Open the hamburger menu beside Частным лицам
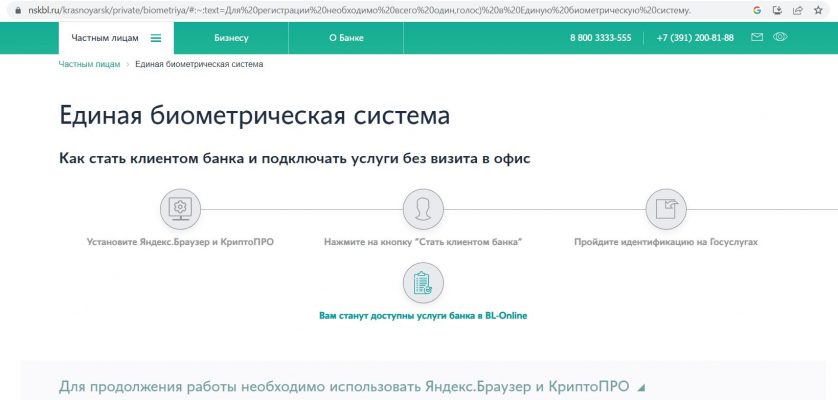The image size is (838, 400). tap(156, 38)
